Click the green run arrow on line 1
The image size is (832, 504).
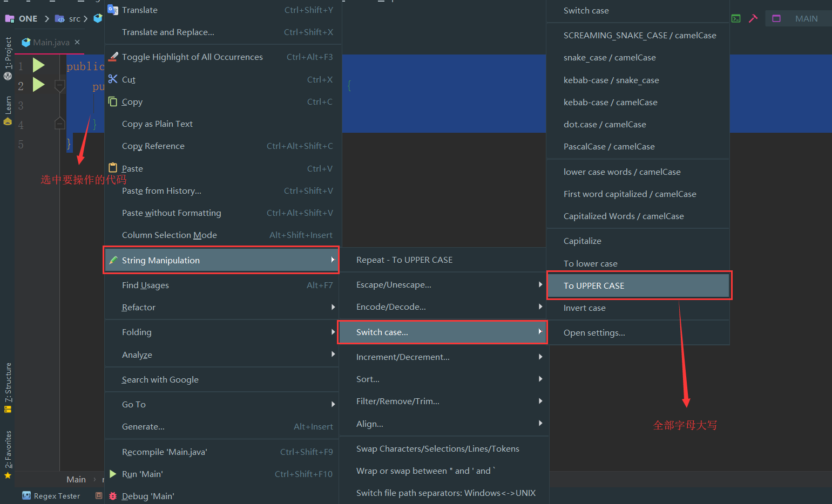click(38, 65)
